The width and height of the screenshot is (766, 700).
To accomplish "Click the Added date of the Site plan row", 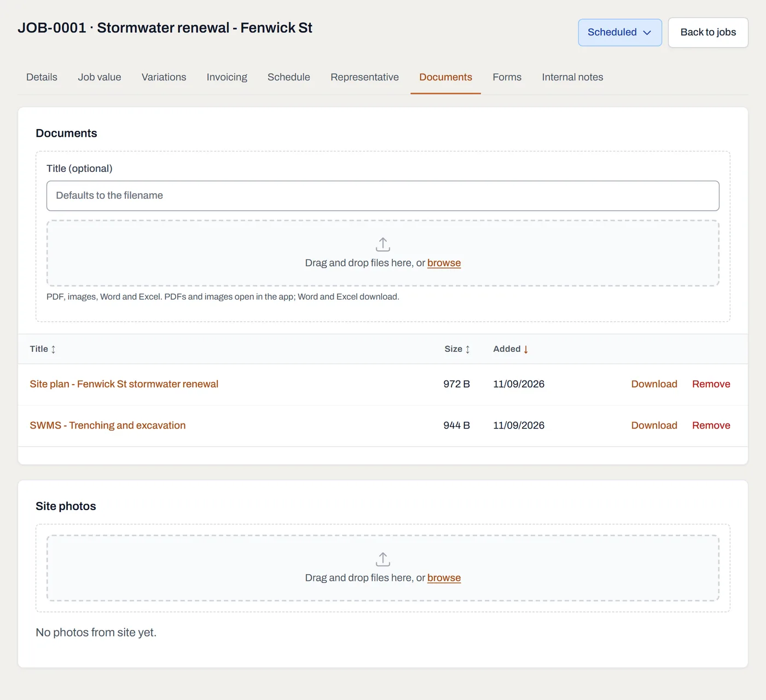I will pos(519,384).
